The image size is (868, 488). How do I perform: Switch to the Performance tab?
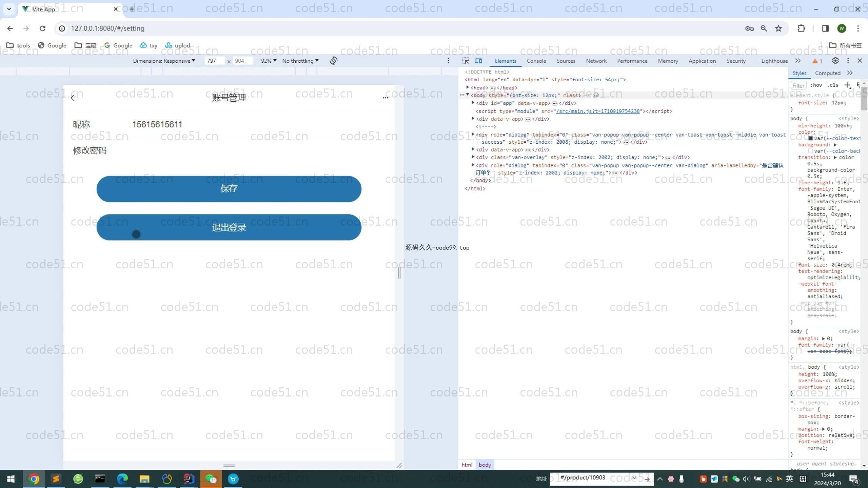click(632, 61)
